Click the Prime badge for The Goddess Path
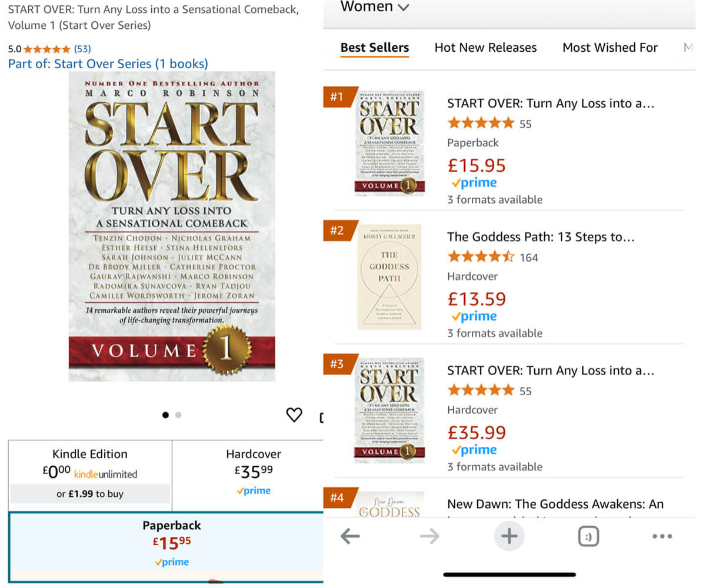Viewport: 706px width, 588px height. [x=473, y=316]
